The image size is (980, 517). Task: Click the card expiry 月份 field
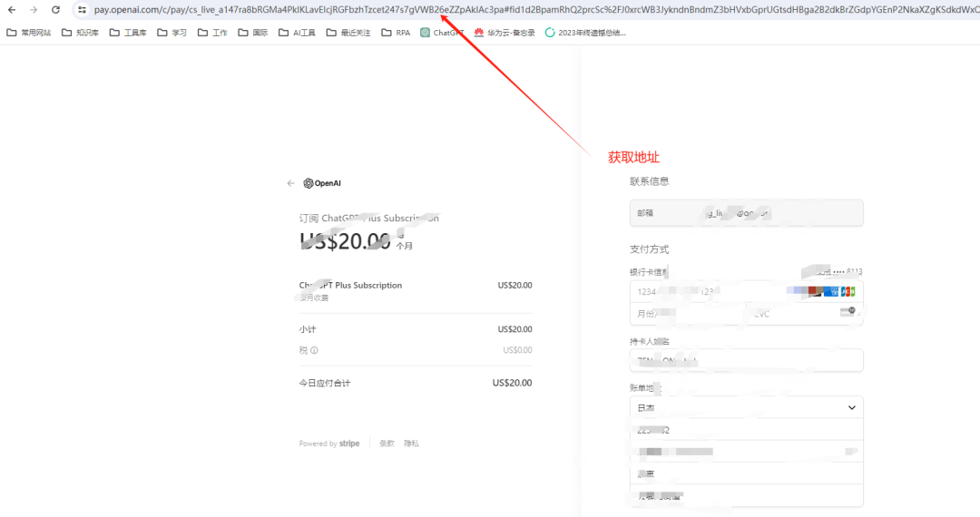click(688, 314)
